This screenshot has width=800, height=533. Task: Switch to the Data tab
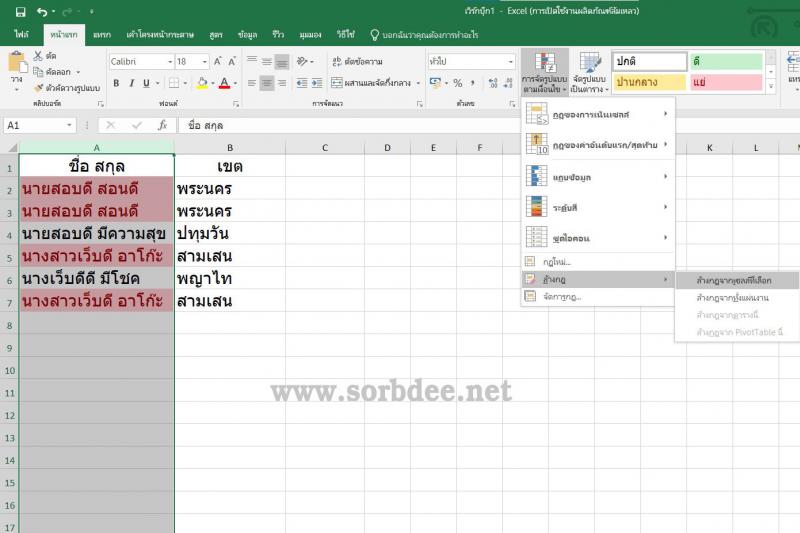(x=247, y=35)
